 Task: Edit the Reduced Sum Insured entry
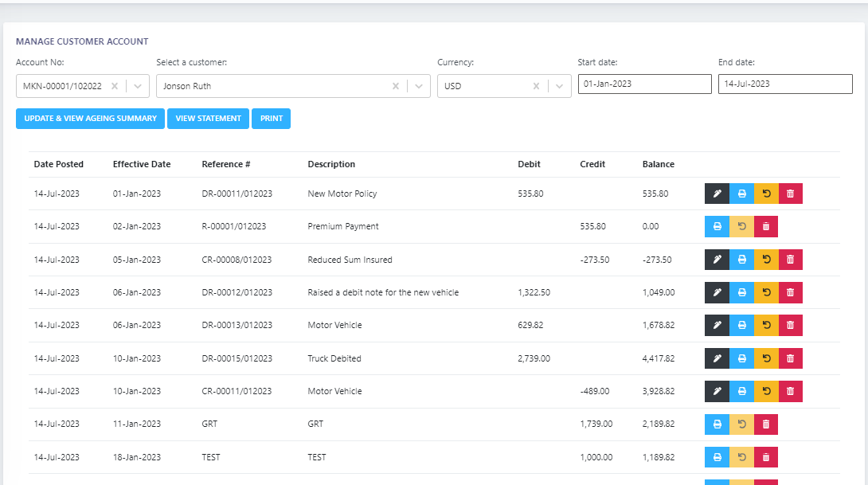click(x=717, y=260)
